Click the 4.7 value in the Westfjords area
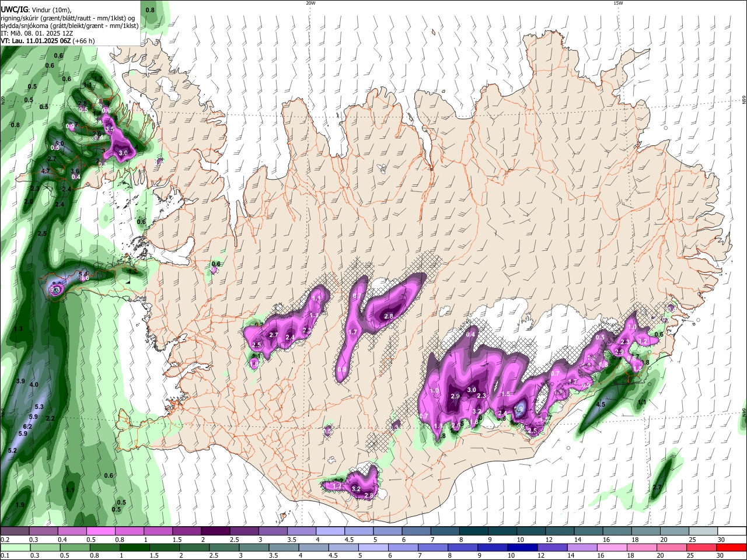The image size is (747, 560). click(x=46, y=171)
